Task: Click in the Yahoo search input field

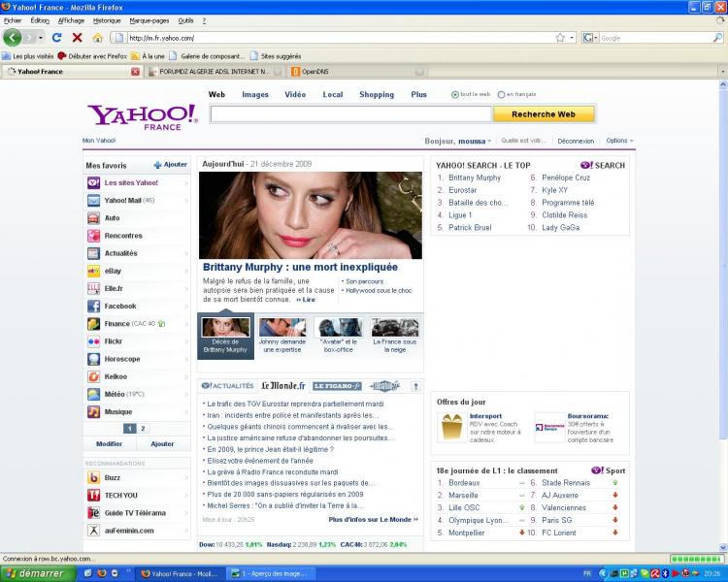Action: [x=351, y=114]
